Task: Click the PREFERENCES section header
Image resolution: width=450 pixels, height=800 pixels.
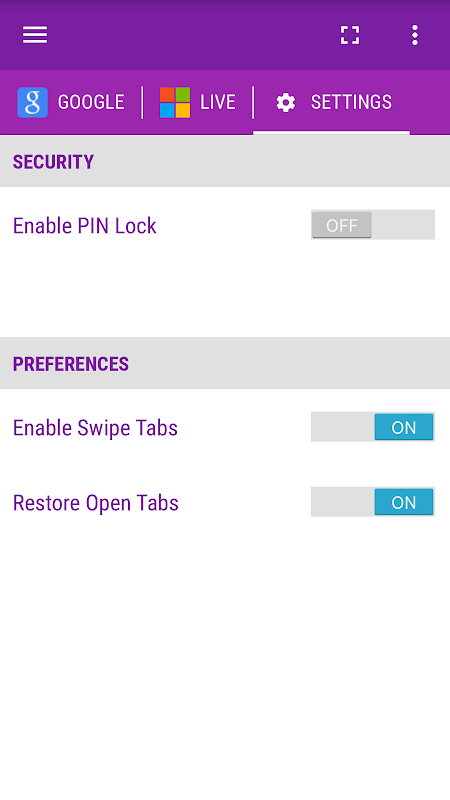Action: click(x=225, y=363)
